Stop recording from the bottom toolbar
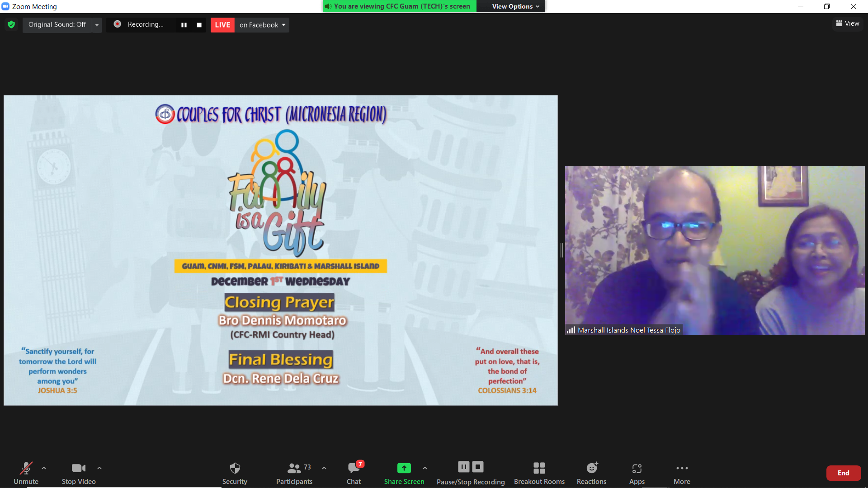Screen dimensions: 868x488 [478, 467]
